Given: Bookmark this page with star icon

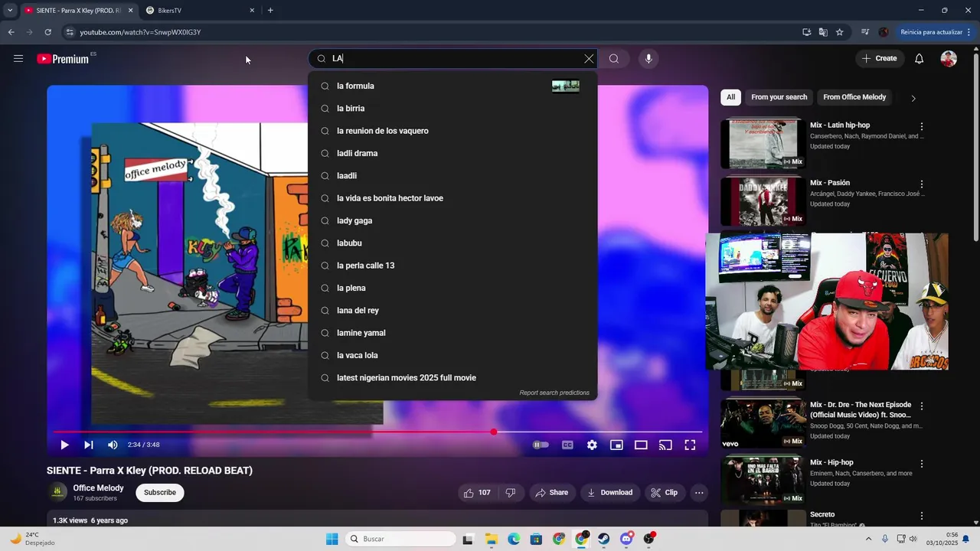Looking at the screenshot, I should 840,32.
